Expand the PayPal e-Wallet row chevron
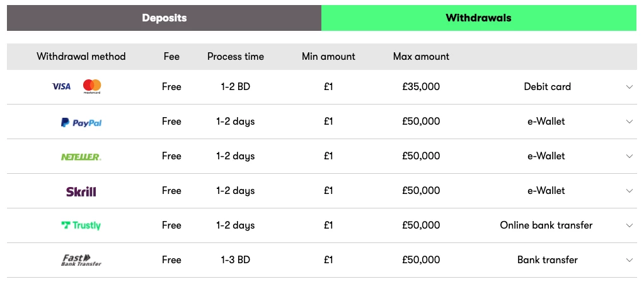The height and width of the screenshot is (284, 644). tap(630, 122)
